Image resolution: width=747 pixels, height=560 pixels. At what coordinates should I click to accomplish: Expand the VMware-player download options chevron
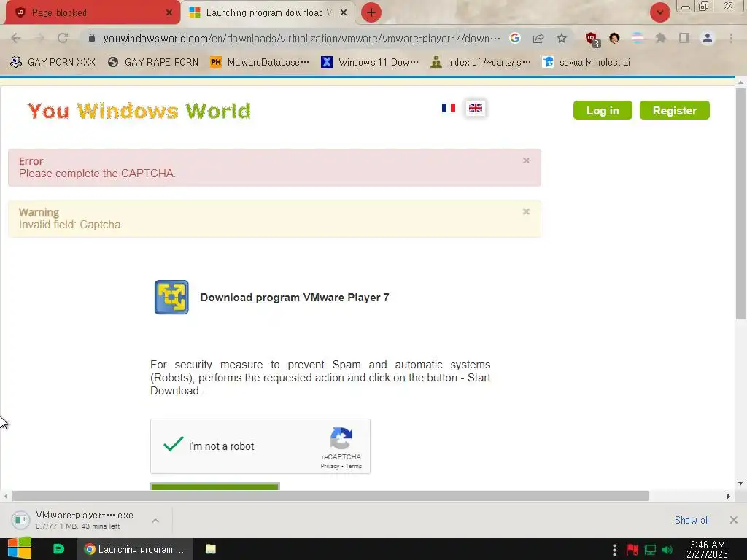[x=155, y=521]
